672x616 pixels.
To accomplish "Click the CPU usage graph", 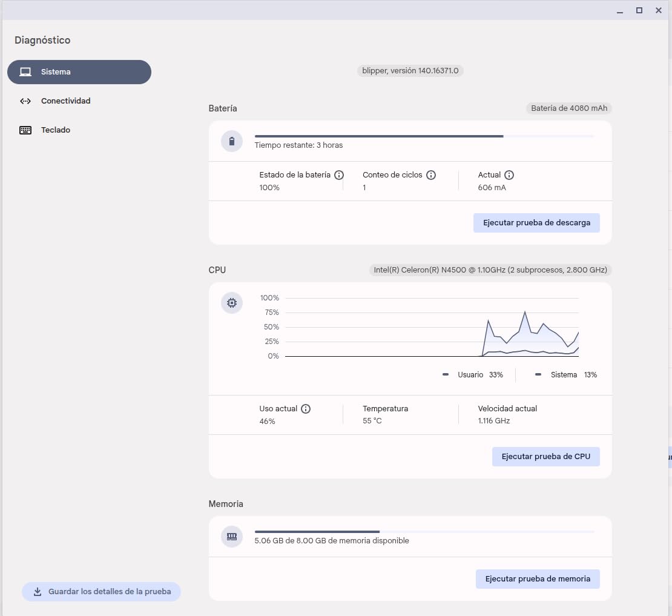I will (x=432, y=327).
